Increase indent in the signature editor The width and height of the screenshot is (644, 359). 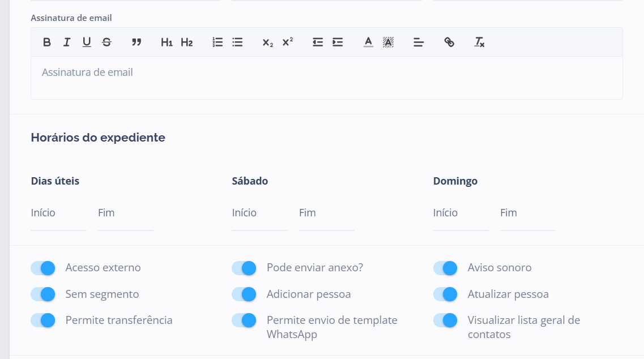[338, 42]
